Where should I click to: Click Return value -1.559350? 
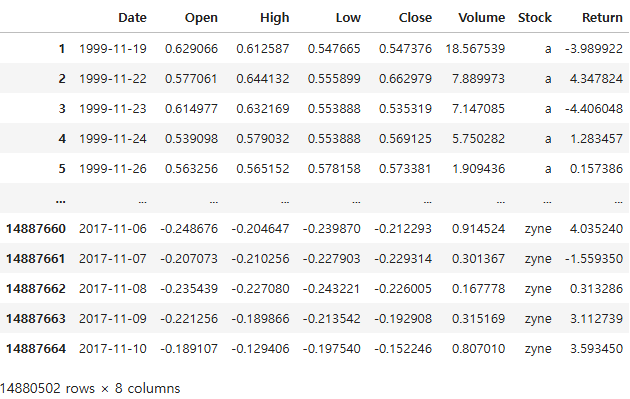click(x=594, y=259)
